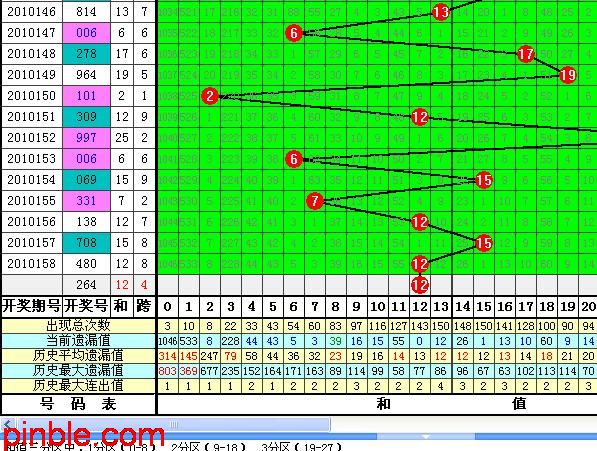
Task: Click teal cell 708 in row 2010157
Action: pos(86,243)
